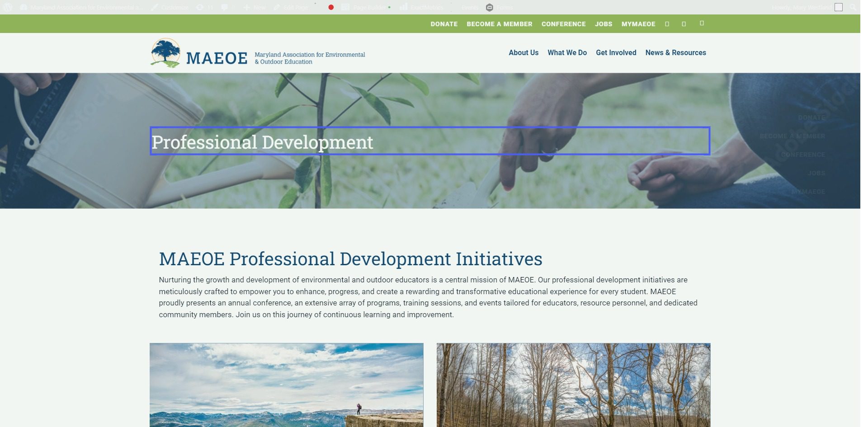Click the red record dot icon

click(x=331, y=7)
